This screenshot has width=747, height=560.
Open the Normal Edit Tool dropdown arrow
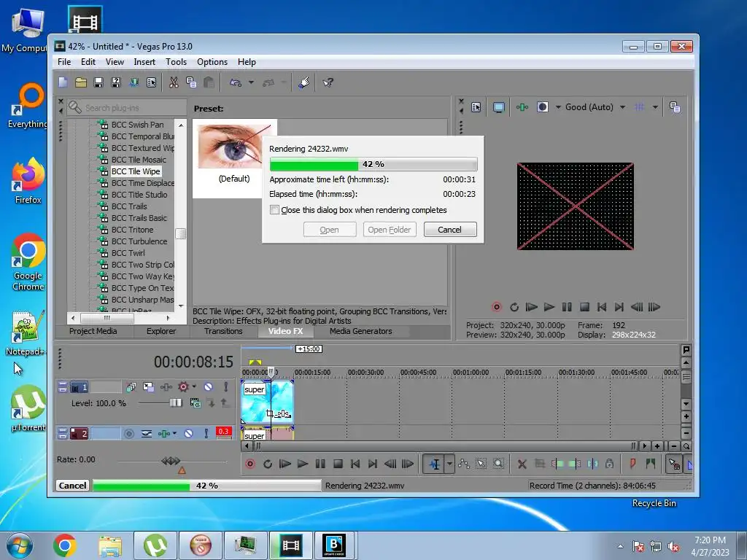pos(449,463)
